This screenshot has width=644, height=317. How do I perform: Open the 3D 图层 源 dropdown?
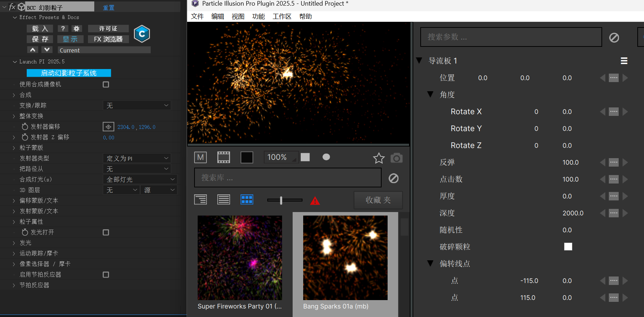159,190
